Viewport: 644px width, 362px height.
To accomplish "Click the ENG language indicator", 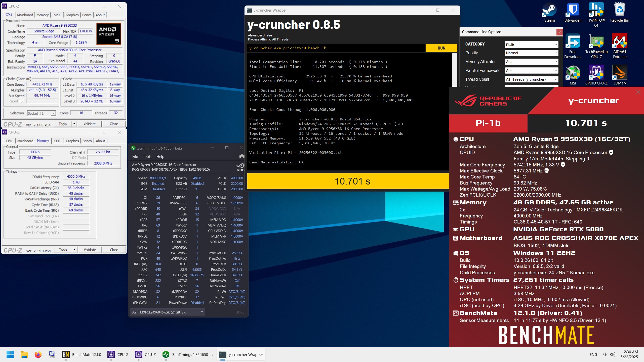I will click(x=593, y=354).
